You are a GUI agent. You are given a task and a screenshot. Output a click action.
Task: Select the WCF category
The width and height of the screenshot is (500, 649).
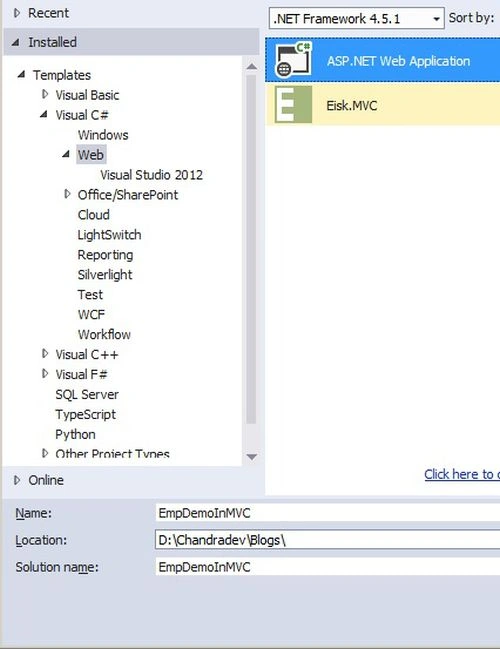91,315
